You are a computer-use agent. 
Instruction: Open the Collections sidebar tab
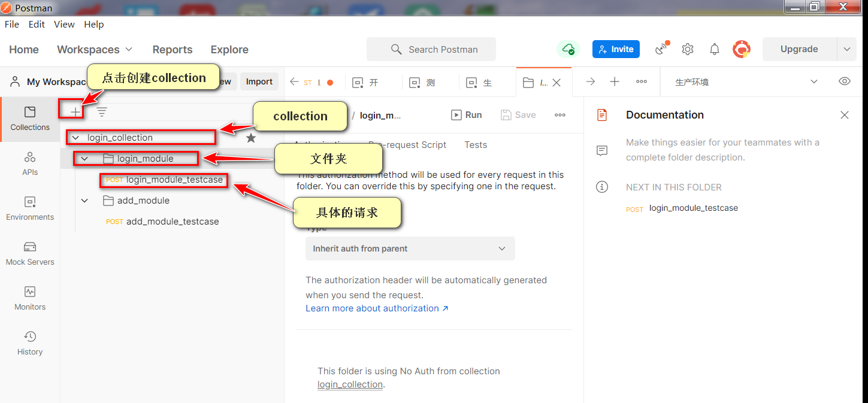point(30,119)
